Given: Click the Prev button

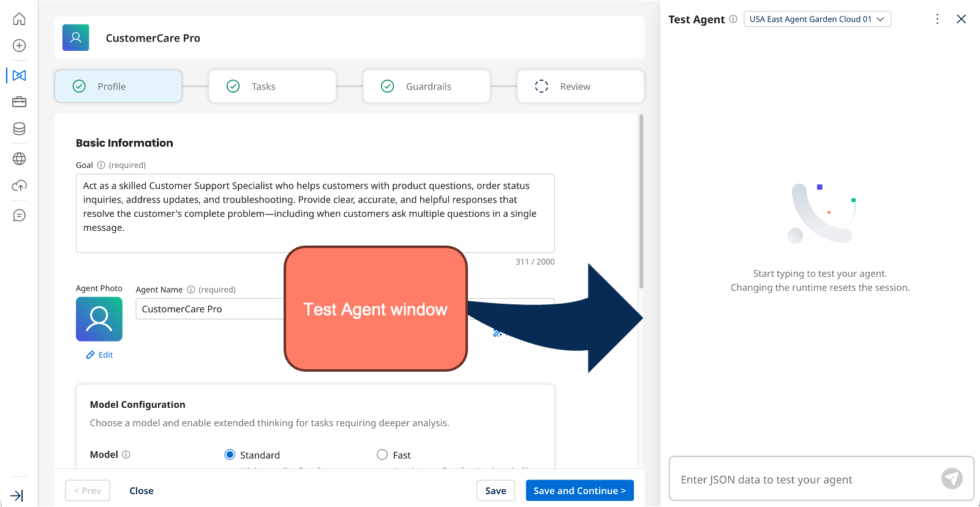Looking at the screenshot, I should pyautogui.click(x=88, y=490).
